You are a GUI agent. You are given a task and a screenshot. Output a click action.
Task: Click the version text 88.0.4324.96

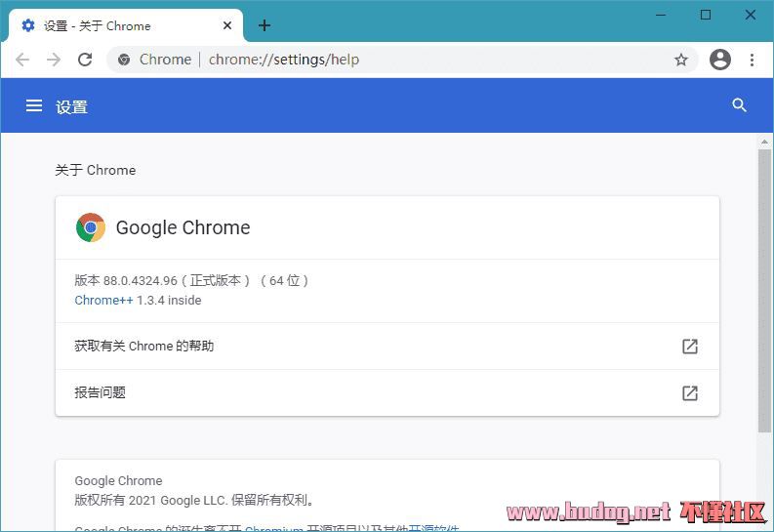[141, 281]
